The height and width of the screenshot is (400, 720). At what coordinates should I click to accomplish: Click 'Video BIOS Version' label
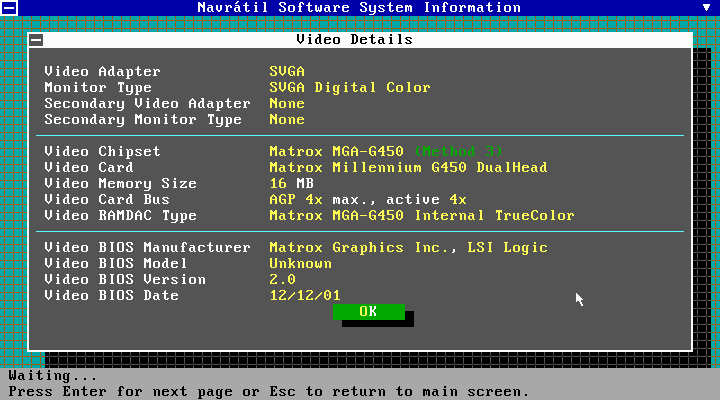click(125, 280)
